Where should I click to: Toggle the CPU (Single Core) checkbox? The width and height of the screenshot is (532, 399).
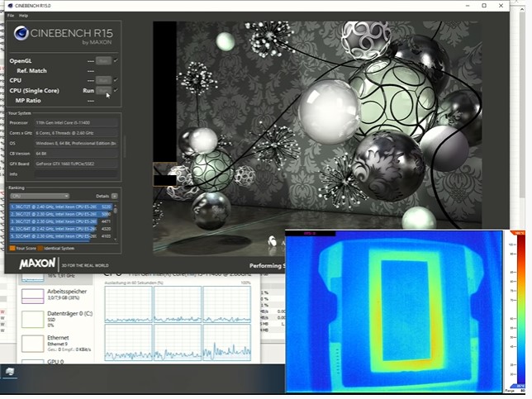116,90
